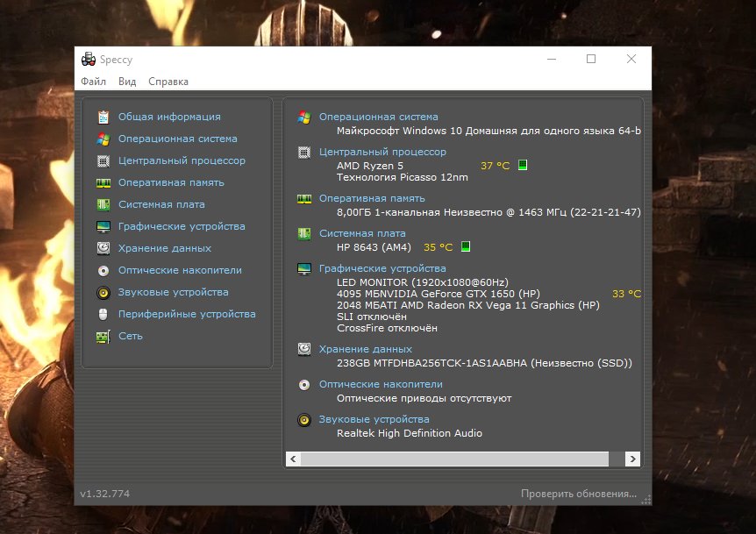Click the RAM stick icon beside sidebar Оперативная память
756x534 pixels.
[x=103, y=183]
